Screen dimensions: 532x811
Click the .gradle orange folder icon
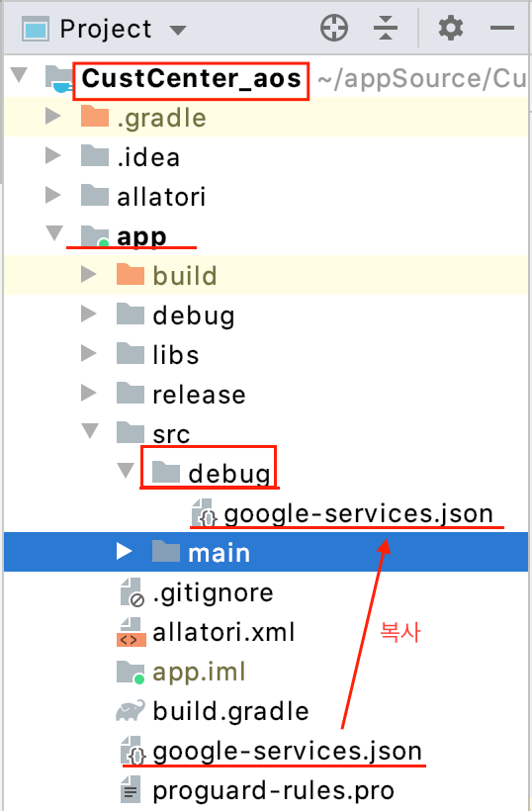(95, 116)
